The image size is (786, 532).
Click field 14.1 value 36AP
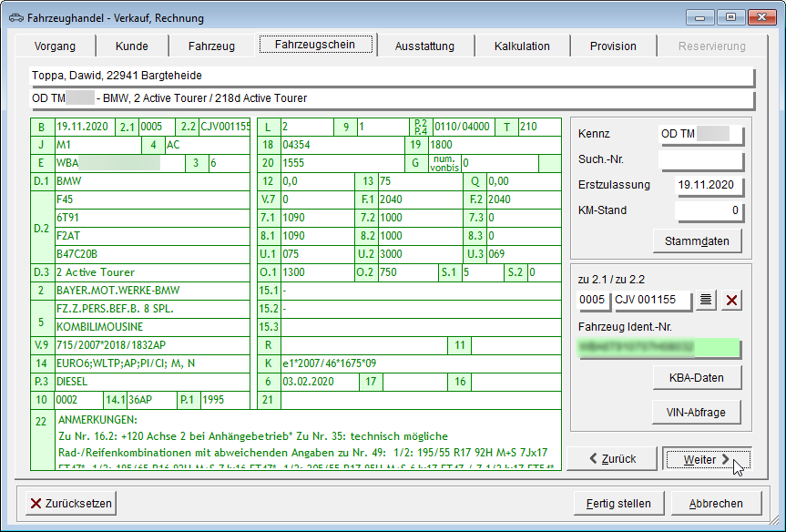pos(152,400)
